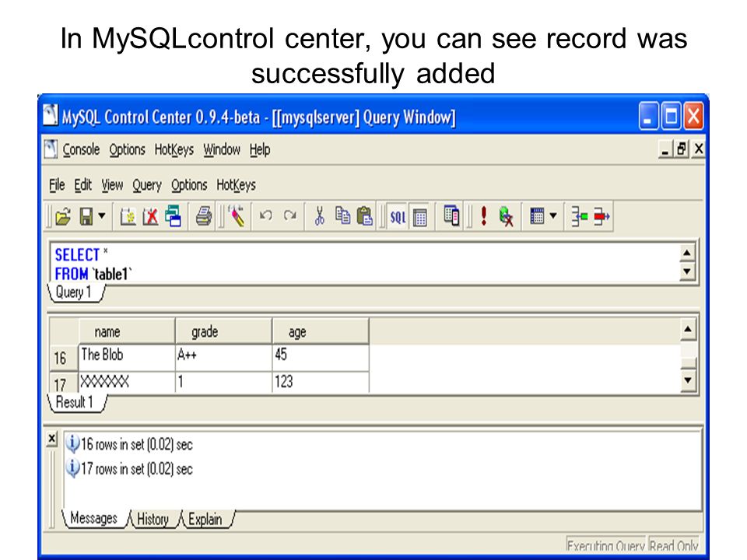This screenshot has width=747, height=560.
Task: Open the Query menu
Action: 147,185
